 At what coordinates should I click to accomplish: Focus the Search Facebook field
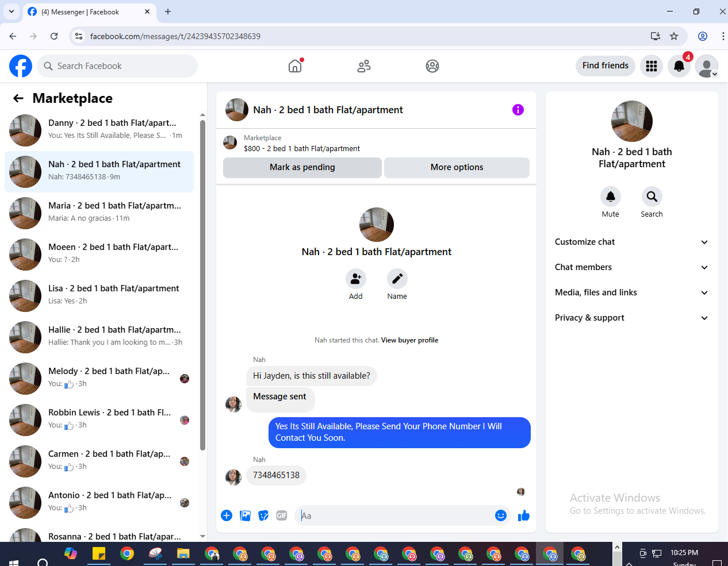[x=117, y=66]
